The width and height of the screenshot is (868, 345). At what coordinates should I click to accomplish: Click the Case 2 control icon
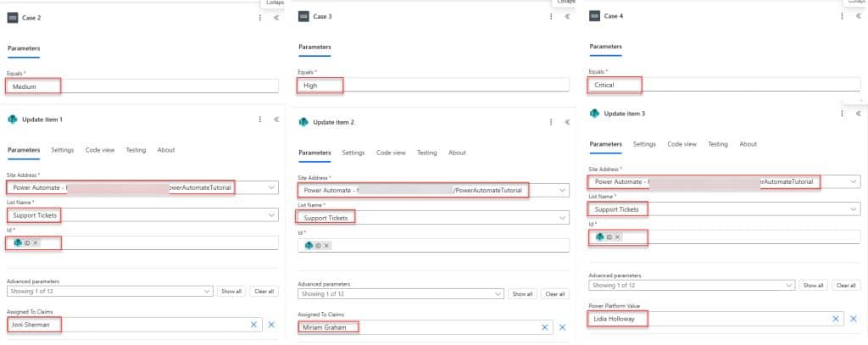click(x=12, y=18)
